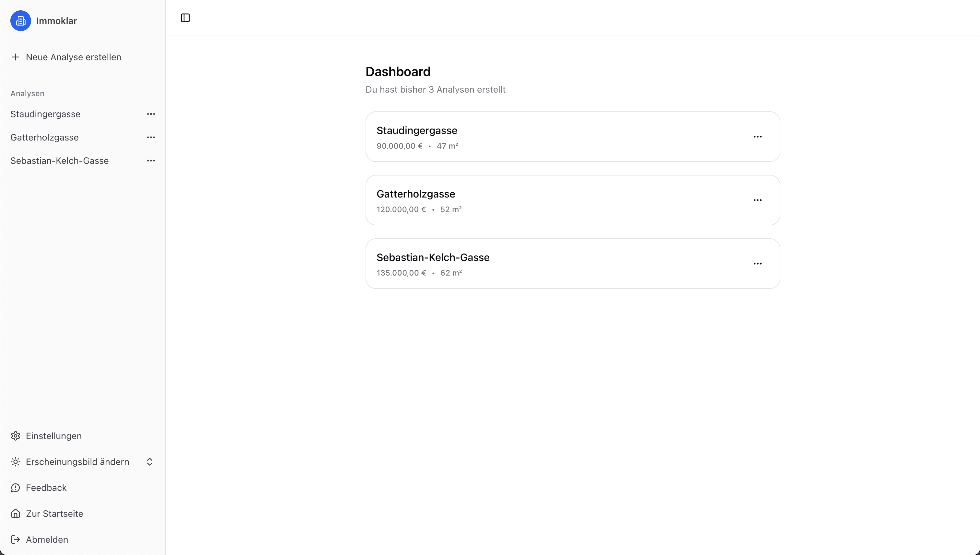Viewport: 980px width, 555px height.
Task: Open Feedback via the speech bubble icon
Action: [x=15, y=488]
